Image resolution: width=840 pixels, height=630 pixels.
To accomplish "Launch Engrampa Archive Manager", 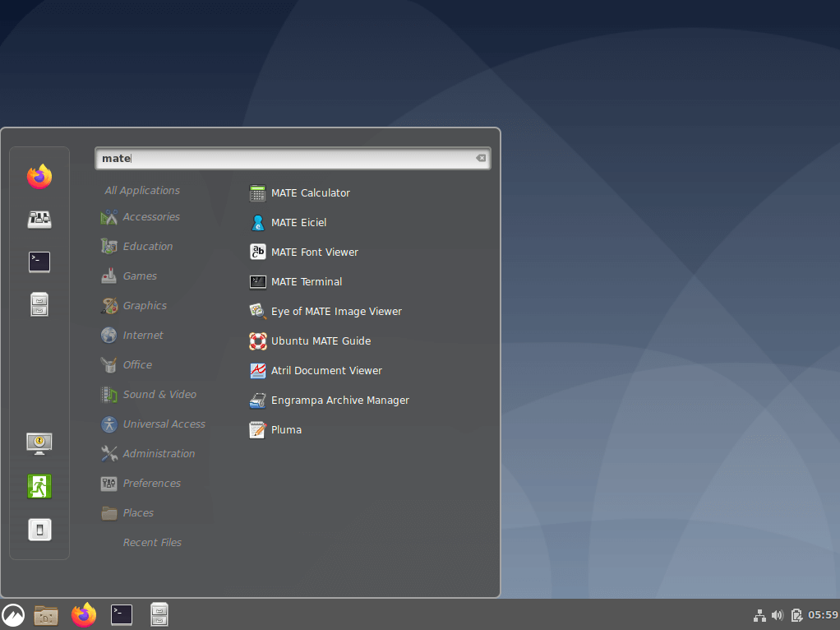I will tap(339, 401).
